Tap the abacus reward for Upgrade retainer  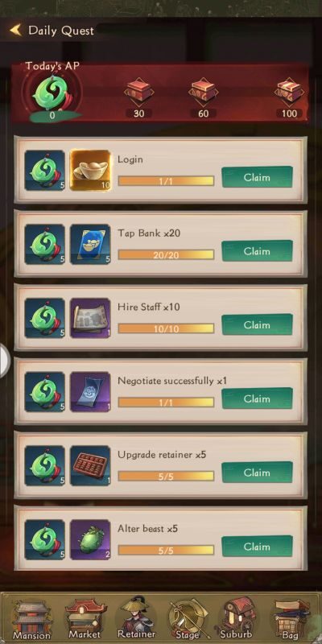point(90,466)
